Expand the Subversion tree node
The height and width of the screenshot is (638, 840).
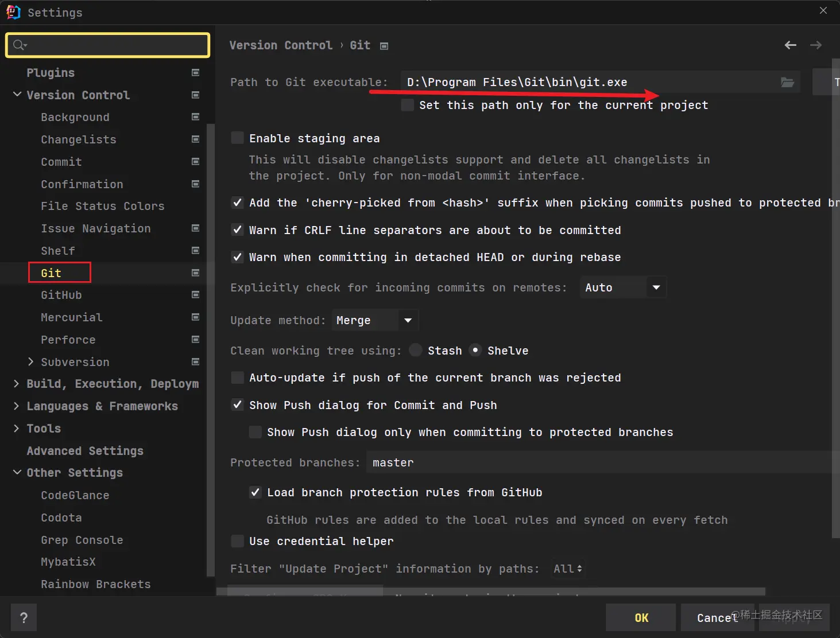(30, 361)
